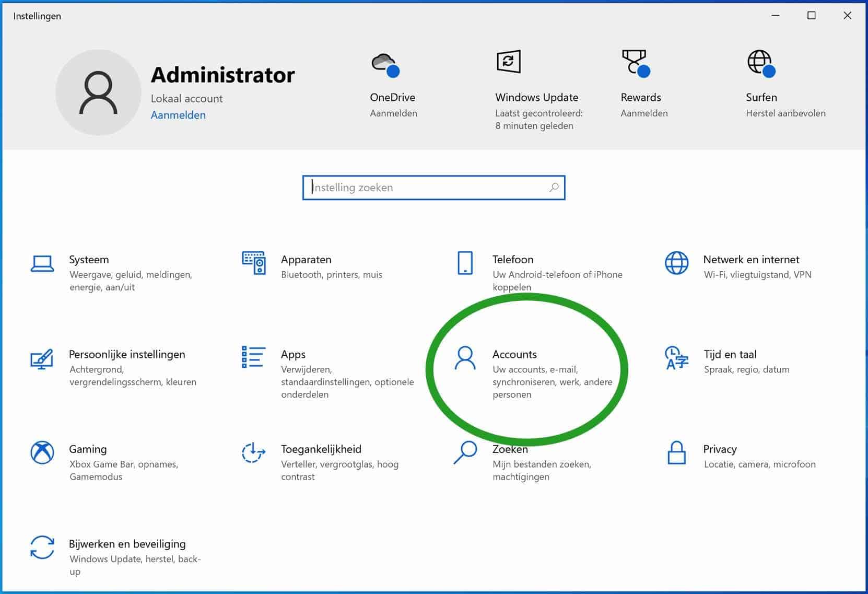Open the Apparaten category title
Viewport: 868px width, 594px height.
coord(306,260)
